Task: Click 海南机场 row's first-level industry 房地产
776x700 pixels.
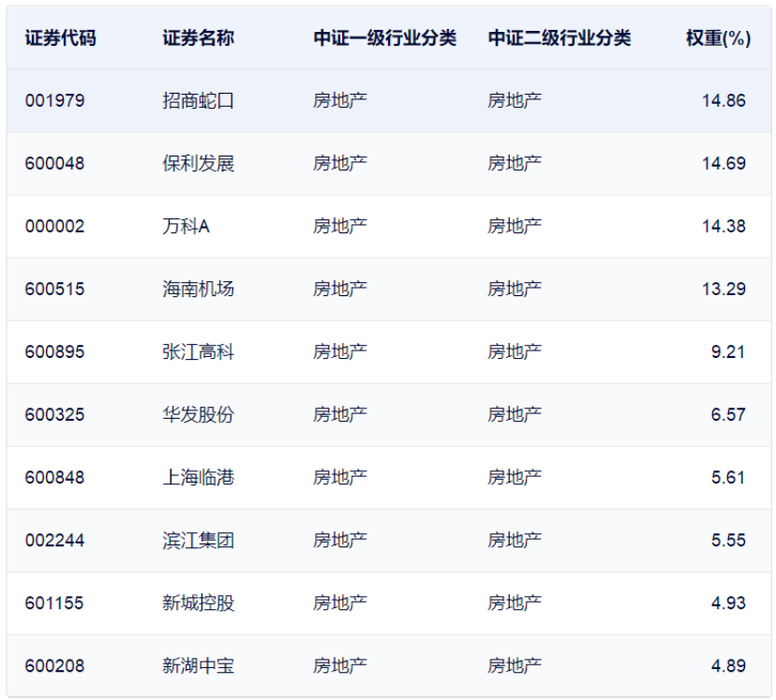Action: (340, 289)
